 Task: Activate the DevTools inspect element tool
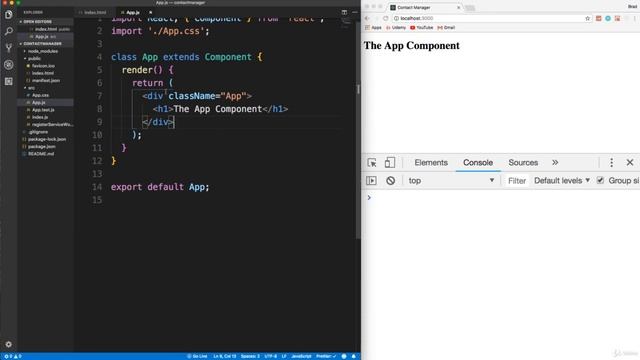[372, 162]
